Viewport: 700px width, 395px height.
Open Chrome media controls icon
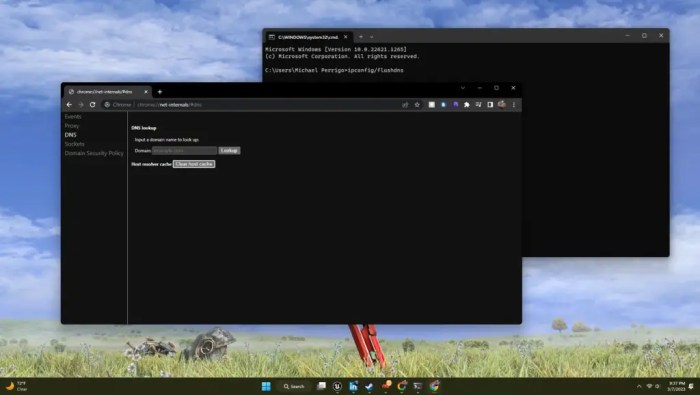[x=478, y=104]
